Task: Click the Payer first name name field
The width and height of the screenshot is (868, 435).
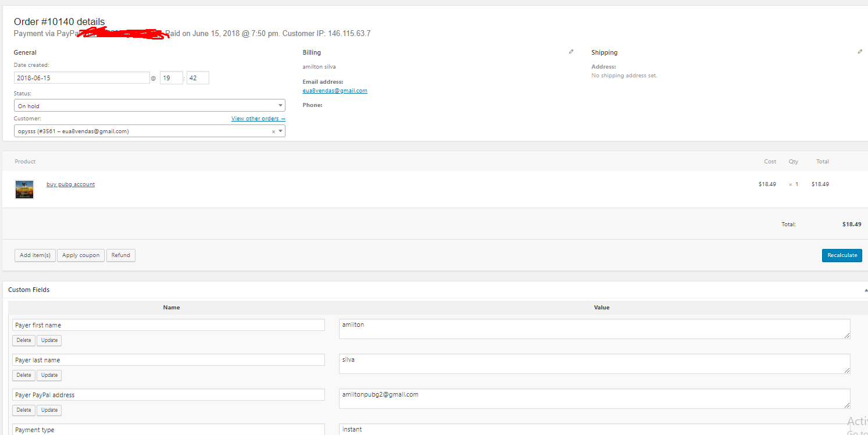Action: [169, 325]
